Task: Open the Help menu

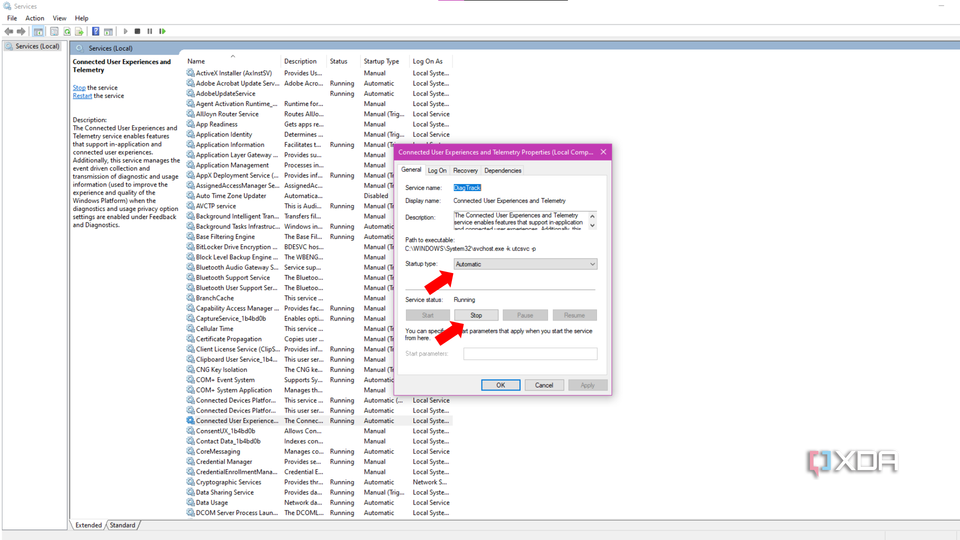Action: tap(81, 18)
